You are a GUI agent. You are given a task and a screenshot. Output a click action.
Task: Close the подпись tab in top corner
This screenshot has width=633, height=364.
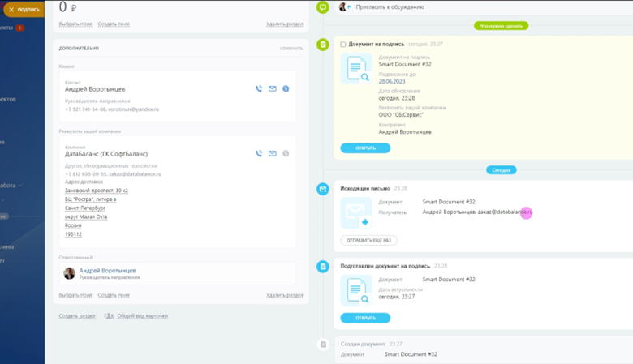[11, 9]
